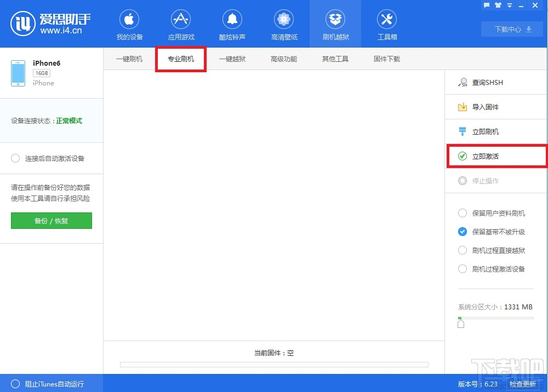Open 我的设备 (My Devices) section
Image resolution: width=548 pixels, height=392 pixels.
129,24
